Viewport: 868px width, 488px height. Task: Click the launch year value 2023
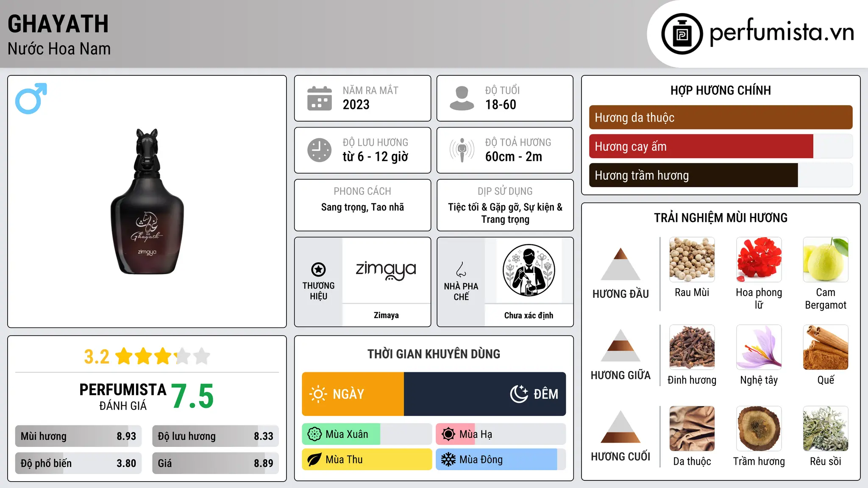356,105
